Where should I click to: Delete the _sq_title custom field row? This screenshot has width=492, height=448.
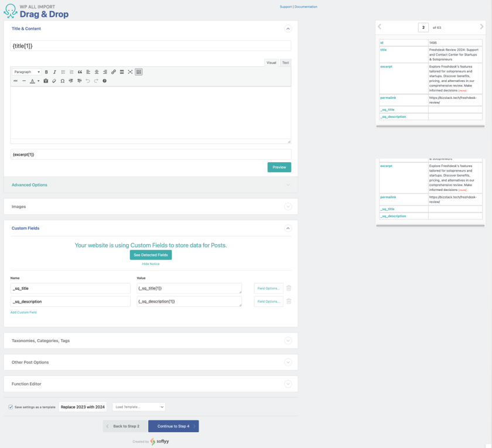[289, 288]
